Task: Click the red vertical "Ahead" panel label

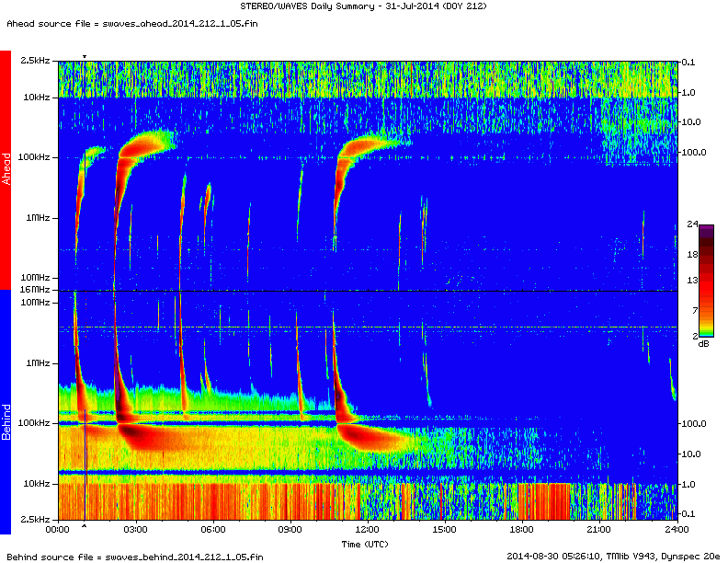Action: [6, 169]
